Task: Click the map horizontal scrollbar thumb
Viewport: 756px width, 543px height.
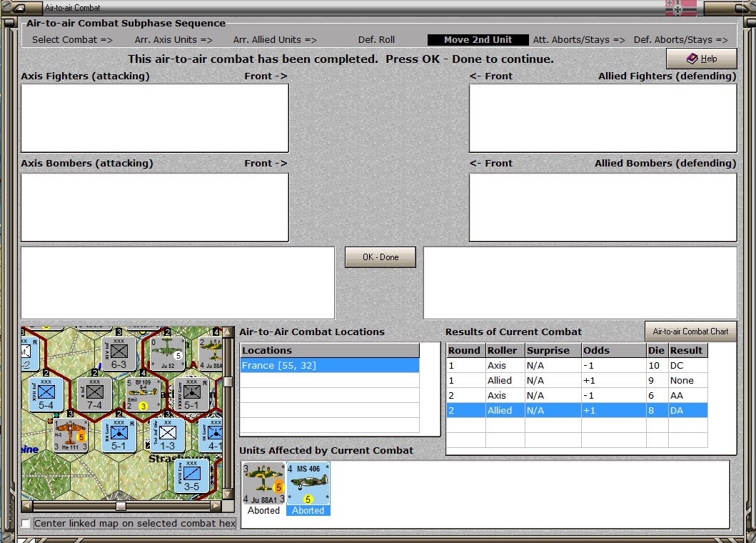Action: pyautogui.click(x=121, y=505)
